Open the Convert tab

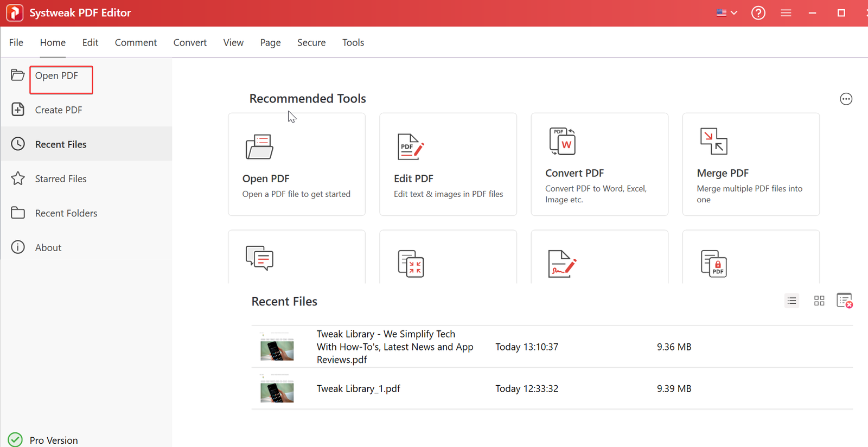point(190,42)
